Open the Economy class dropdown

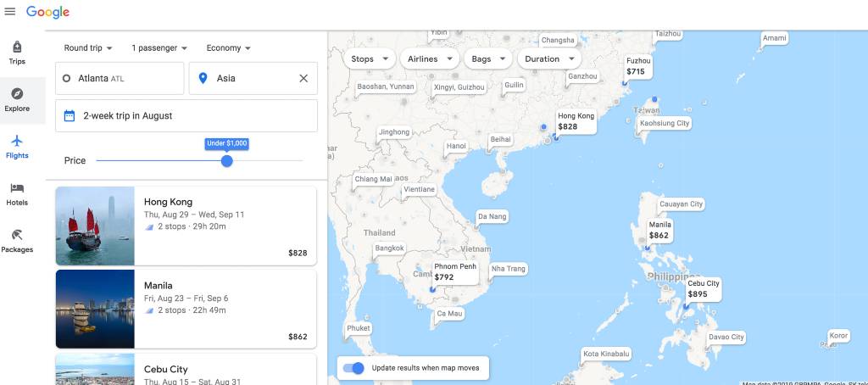pos(229,48)
